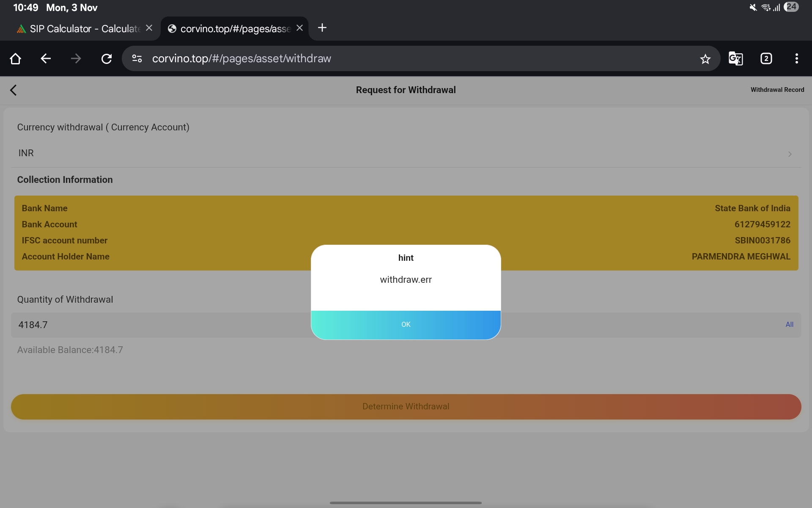Image resolution: width=812 pixels, height=508 pixels.
Task: Open Withdrawal Record link
Action: [x=777, y=90]
